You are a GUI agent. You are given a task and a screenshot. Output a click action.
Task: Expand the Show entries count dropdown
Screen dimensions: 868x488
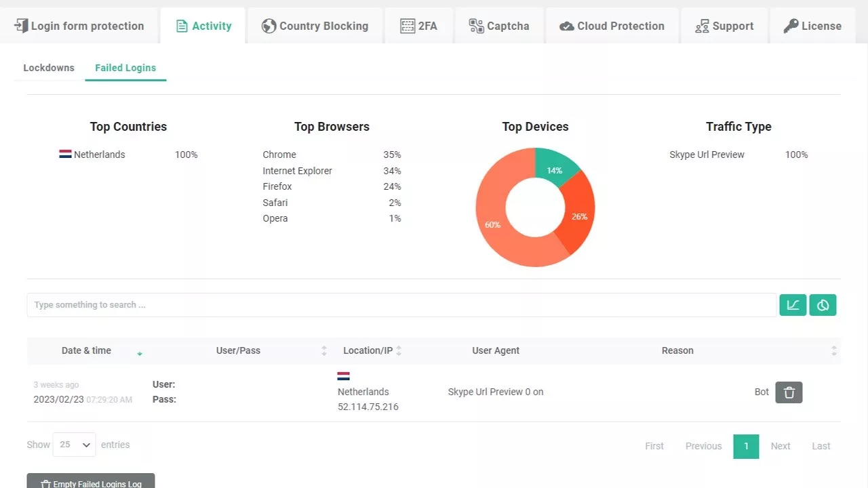(x=74, y=445)
